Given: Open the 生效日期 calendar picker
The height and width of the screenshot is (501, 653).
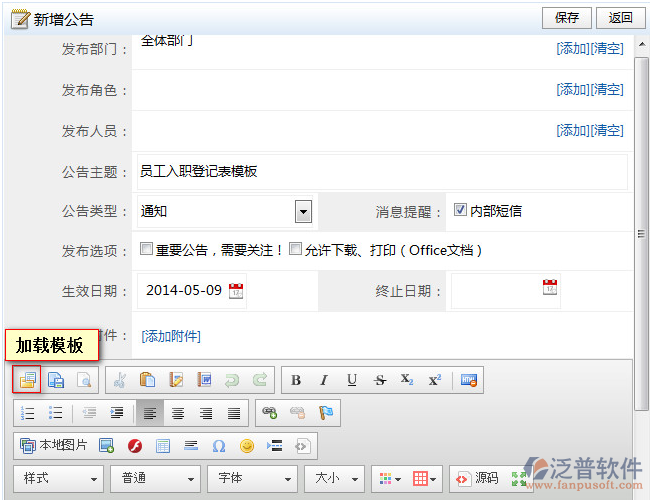Looking at the screenshot, I should [x=236, y=291].
